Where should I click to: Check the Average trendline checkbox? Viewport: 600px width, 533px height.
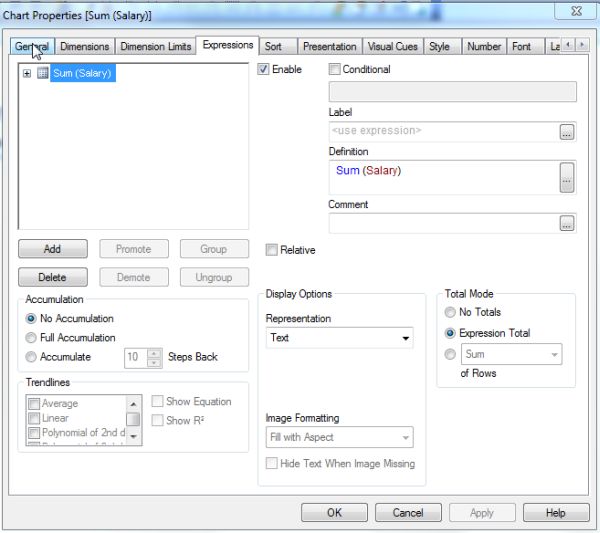click(x=34, y=404)
